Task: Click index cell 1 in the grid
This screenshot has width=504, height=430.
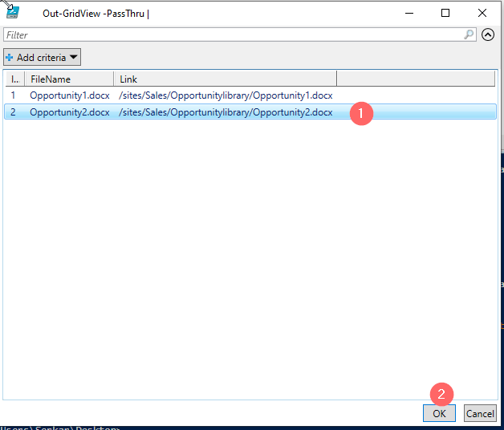Action: click(x=13, y=95)
